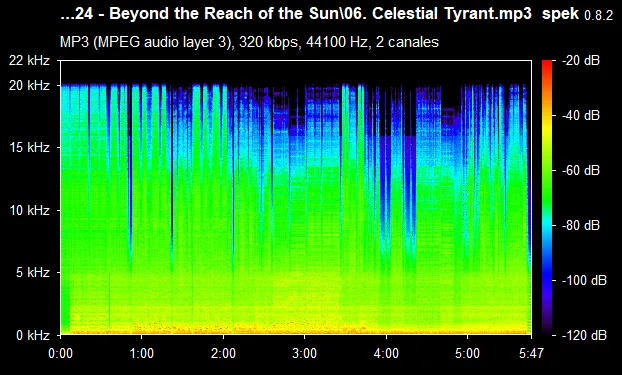The image size is (622, 375).
Task: Click the 20 kHz frequency axis label
Action: (29, 85)
